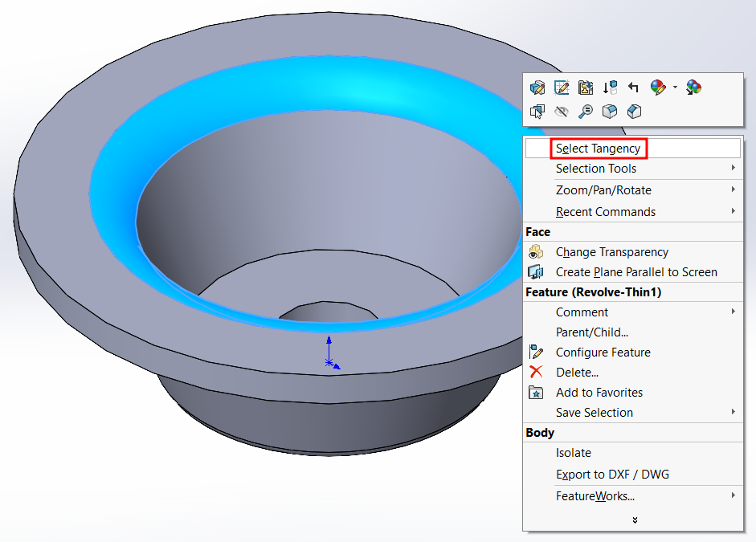
Task: Click the Zoom to Selection magnifier
Action: (x=586, y=112)
